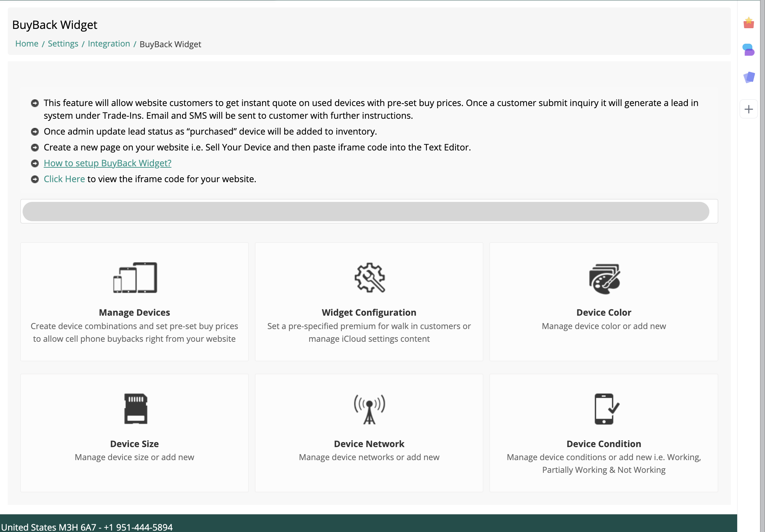Click 'Set a pre-specified premium' description text
Image resolution: width=765 pixels, height=532 pixels.
point(369,333)
